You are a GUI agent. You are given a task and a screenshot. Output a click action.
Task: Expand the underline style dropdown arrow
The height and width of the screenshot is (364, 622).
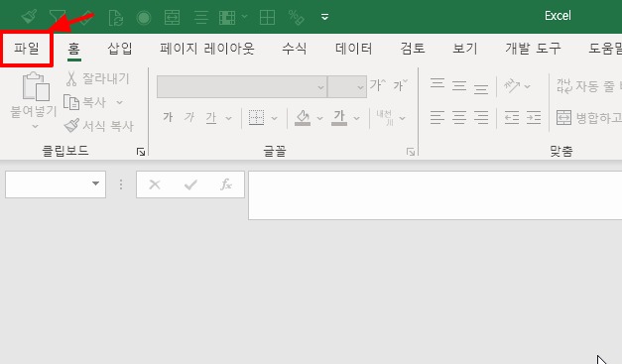coord(228,118)
